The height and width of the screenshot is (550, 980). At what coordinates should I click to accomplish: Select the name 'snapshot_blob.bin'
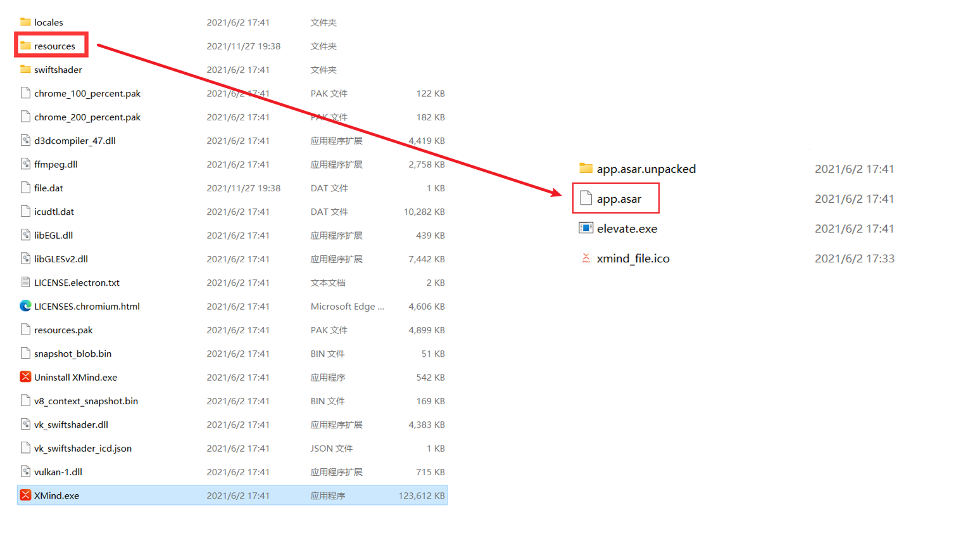coord(73,354)
